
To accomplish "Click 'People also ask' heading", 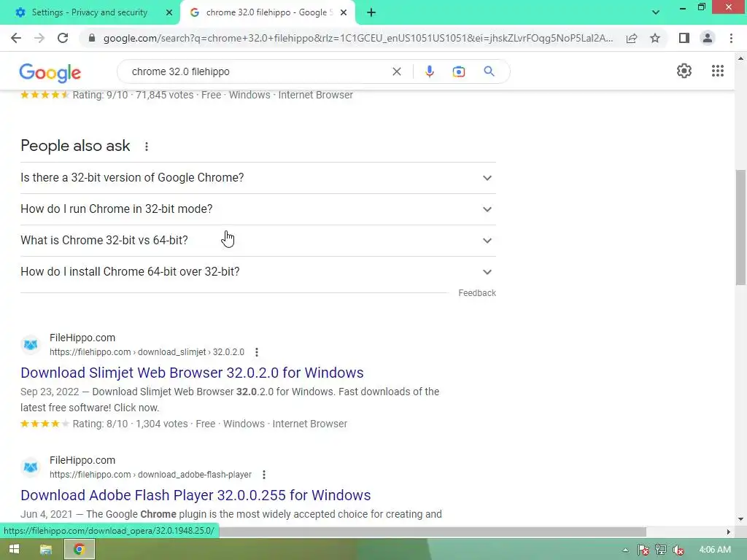I will point(75,146).
